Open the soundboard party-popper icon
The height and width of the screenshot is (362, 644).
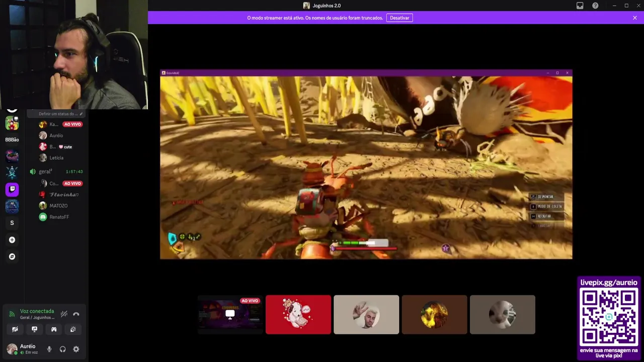point(73,329)
